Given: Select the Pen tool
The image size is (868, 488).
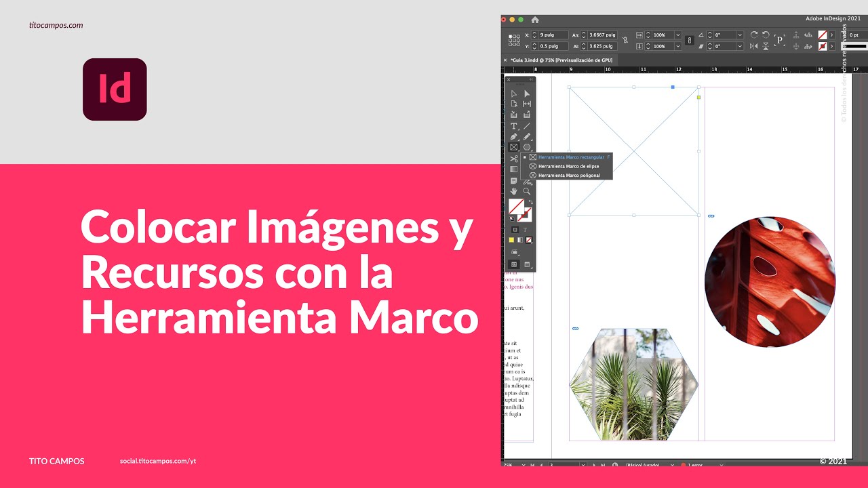Looking at the screenshot, I should [513, 137].
